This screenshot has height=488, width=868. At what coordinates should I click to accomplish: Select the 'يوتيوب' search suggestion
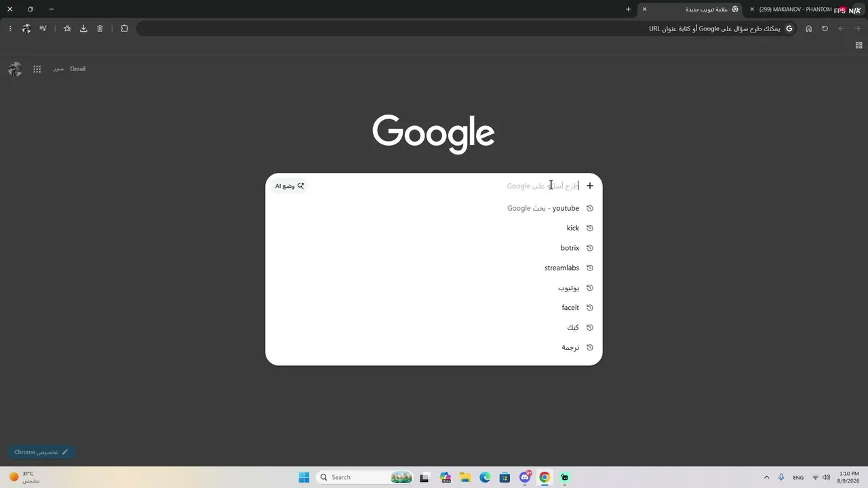coord(434,288)
